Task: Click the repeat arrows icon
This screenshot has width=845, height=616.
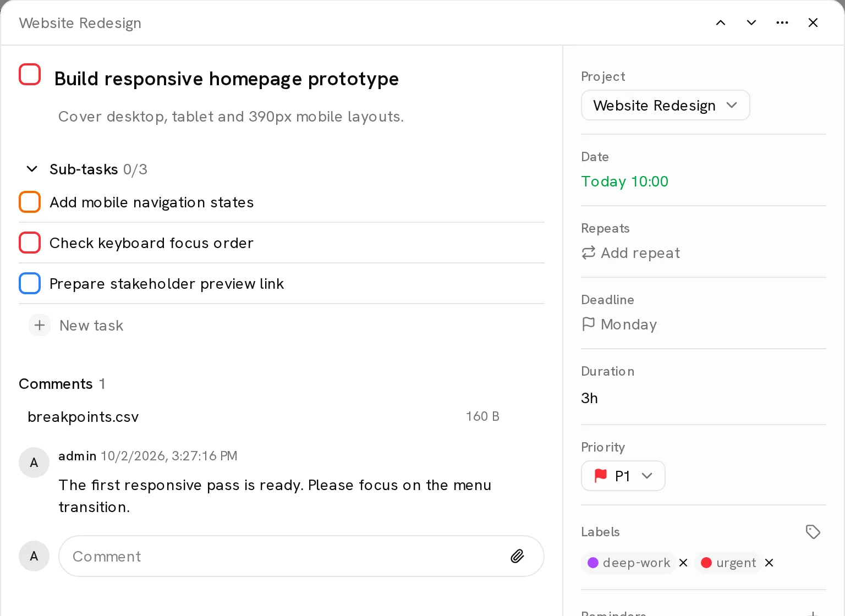Action: pos(589,252)
